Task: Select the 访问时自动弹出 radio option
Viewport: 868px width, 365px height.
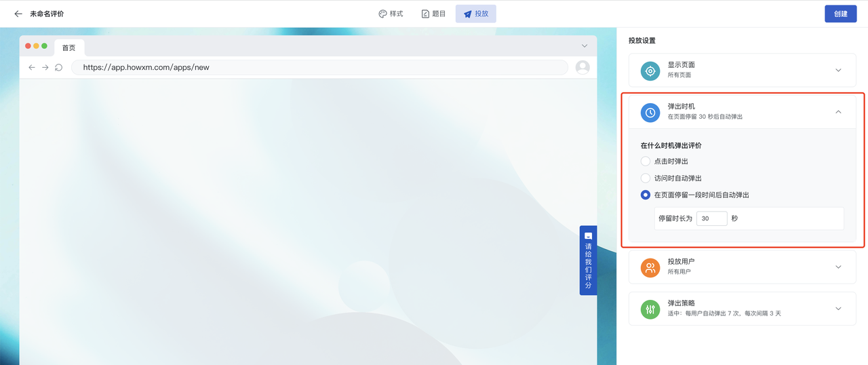Action: (646, 178)
